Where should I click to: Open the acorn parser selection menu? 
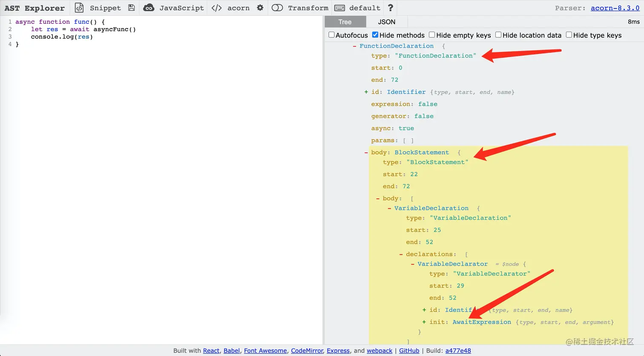point(230,8)
